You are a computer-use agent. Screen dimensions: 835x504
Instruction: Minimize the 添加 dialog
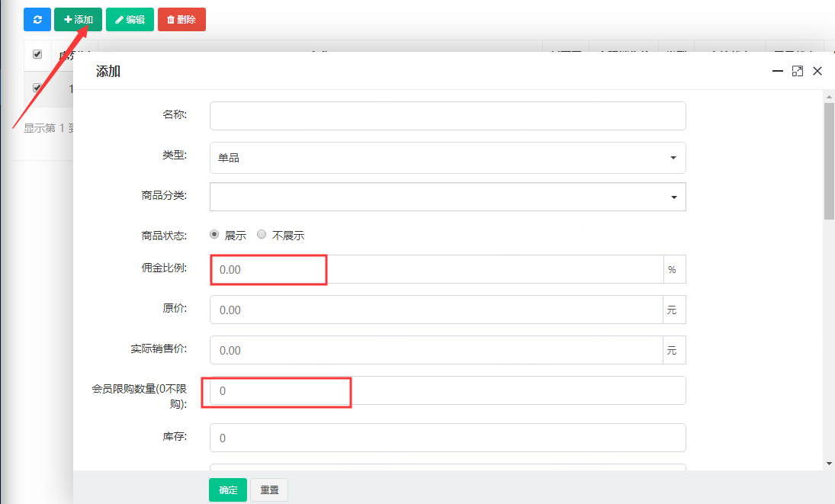click(x=778, y=71)
